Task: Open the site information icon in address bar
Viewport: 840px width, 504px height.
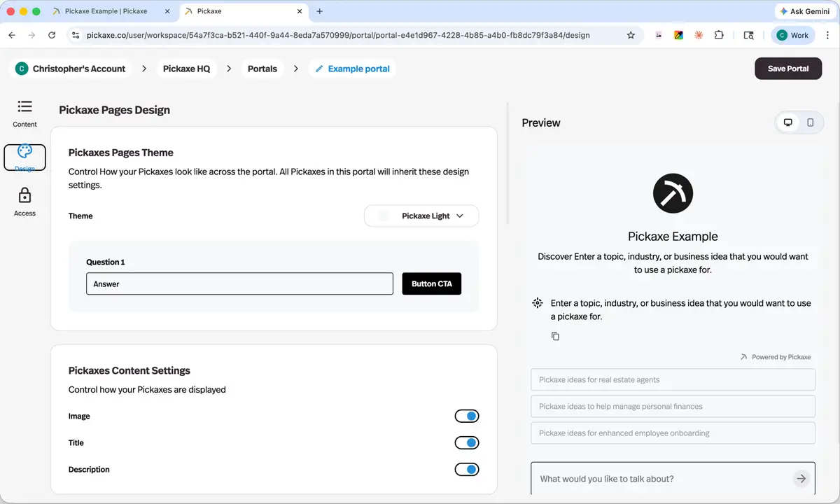Action: point(76,35)
